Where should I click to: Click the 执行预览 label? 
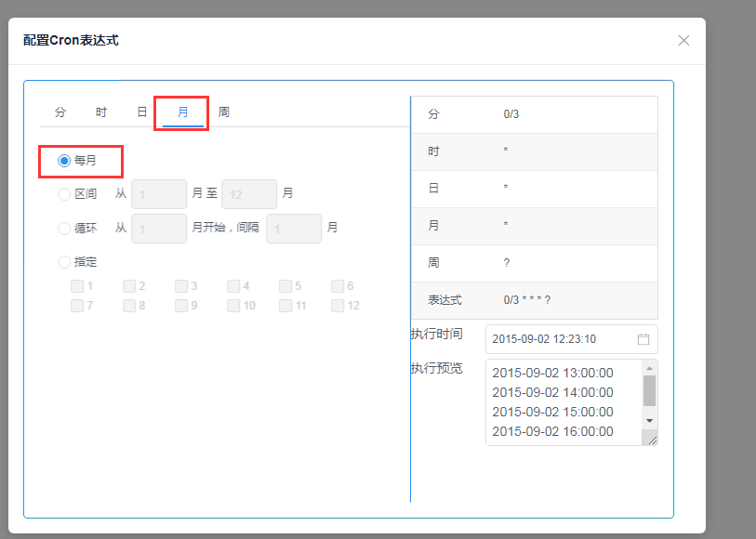coord(437,368)
